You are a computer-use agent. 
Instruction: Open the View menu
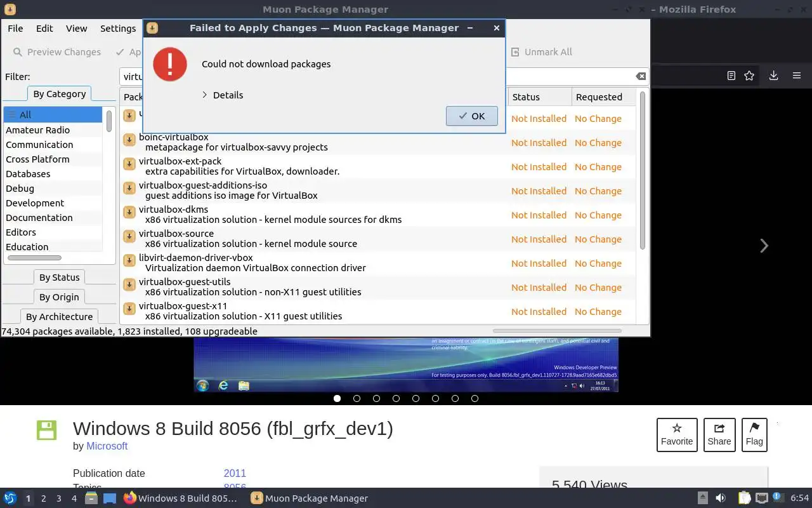pos(76,29)
